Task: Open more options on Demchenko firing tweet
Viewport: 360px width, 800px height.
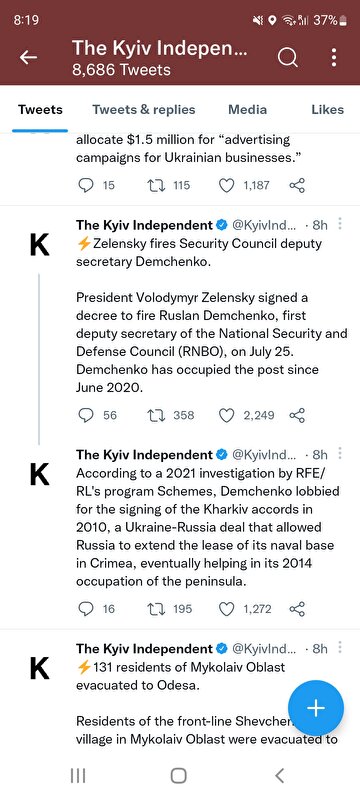Action: (x=341, y=224)
